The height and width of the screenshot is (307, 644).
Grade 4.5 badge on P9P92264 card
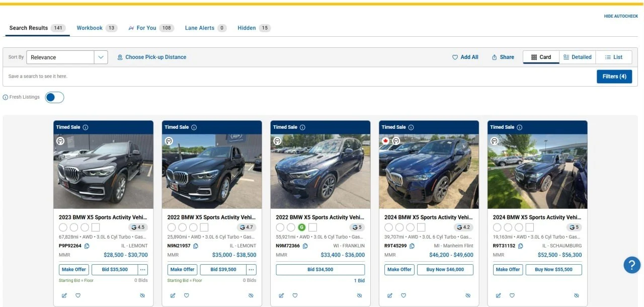138,227
